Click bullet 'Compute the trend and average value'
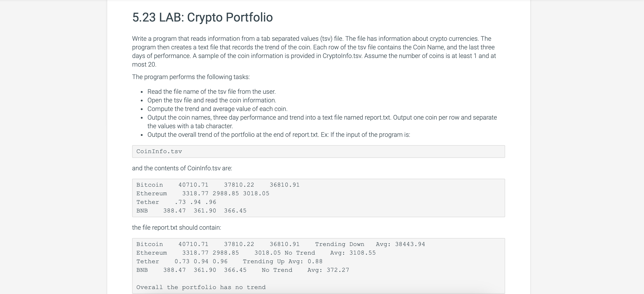Viewport: 644px width, 294px height. pos(217,109)
